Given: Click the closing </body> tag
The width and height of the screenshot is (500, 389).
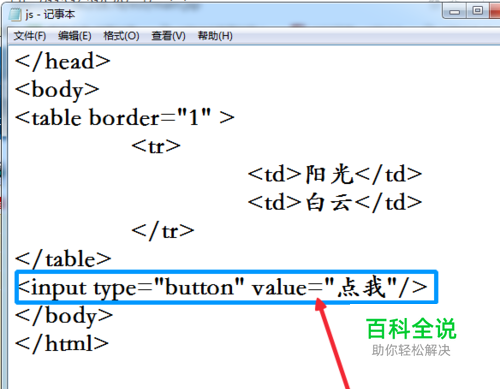Looking at the screenshot, I should click(x=64, y=316).
